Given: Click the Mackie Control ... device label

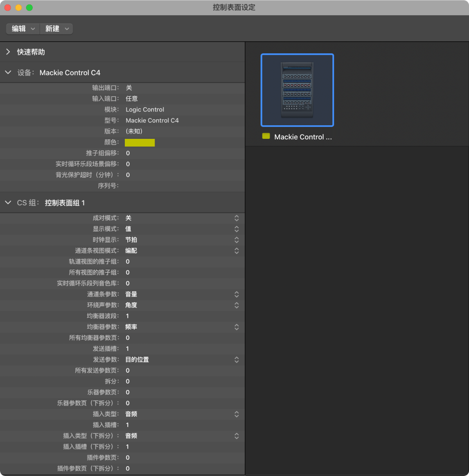Looking at the screenshot, I should point(303,137).
